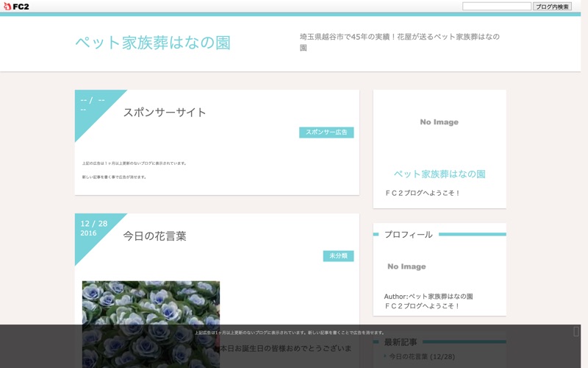Click ＦＣ２ブログへようこそ！ under sidebar blog title

pos(422,193)
